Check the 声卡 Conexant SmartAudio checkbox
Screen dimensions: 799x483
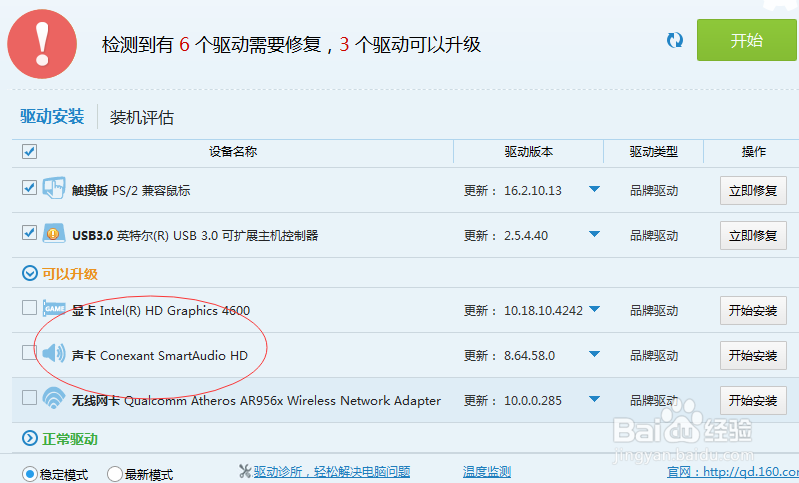30,353
